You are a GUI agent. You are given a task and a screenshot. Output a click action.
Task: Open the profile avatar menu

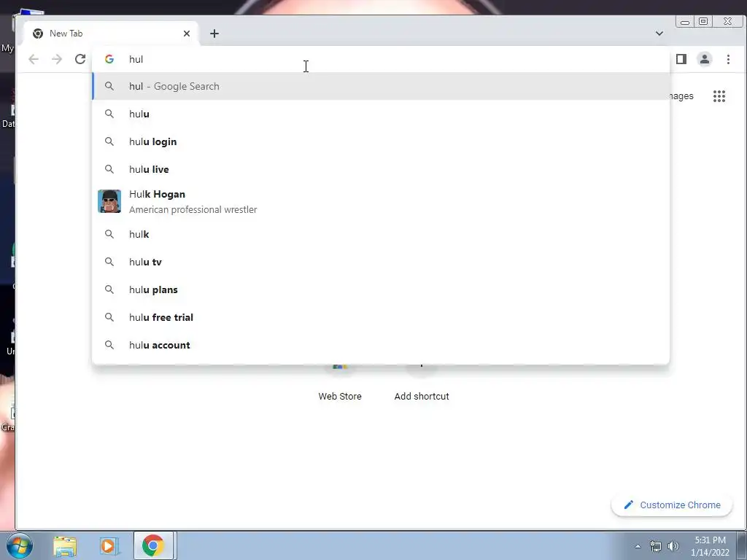[705, 59]
